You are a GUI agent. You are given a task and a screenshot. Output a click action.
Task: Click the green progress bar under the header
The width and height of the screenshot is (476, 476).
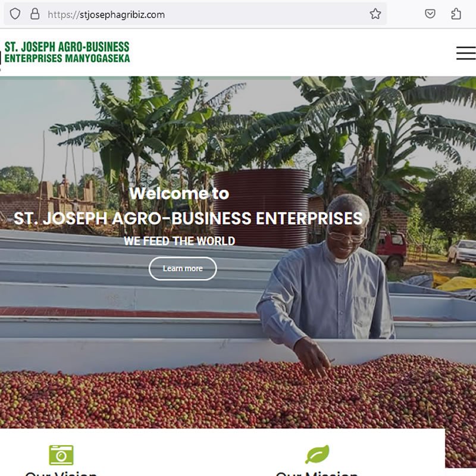tap(145, 78)
